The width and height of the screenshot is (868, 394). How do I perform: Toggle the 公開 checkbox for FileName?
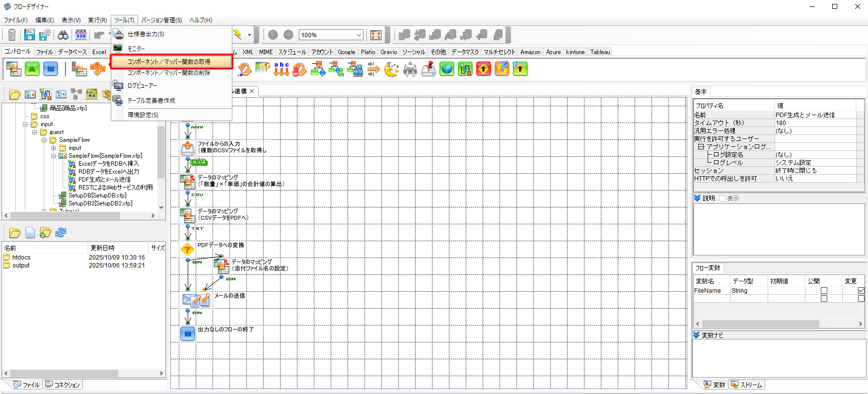click(x=824, y=291)
